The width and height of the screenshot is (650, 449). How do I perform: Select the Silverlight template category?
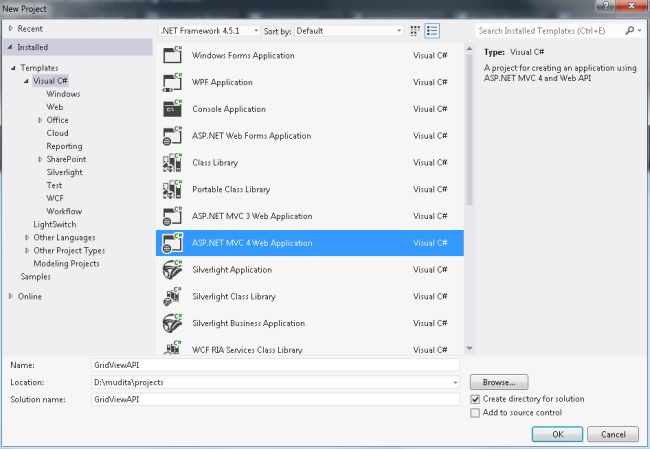coord(64,172)
